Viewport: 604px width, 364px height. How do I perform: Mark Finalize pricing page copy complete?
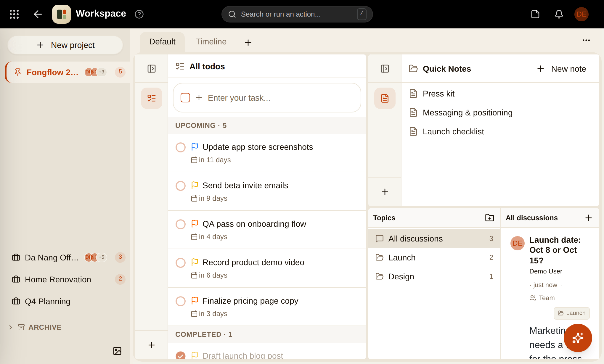(181, 301)
